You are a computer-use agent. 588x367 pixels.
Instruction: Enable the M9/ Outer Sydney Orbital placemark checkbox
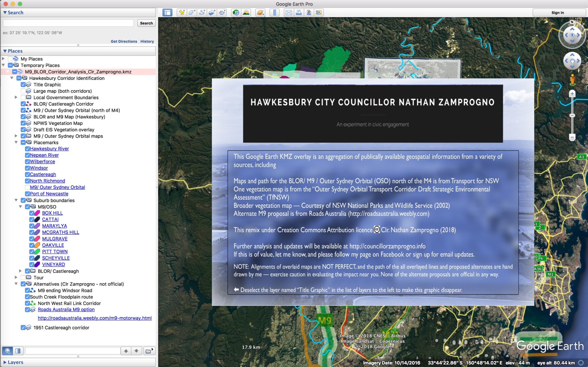27,187
